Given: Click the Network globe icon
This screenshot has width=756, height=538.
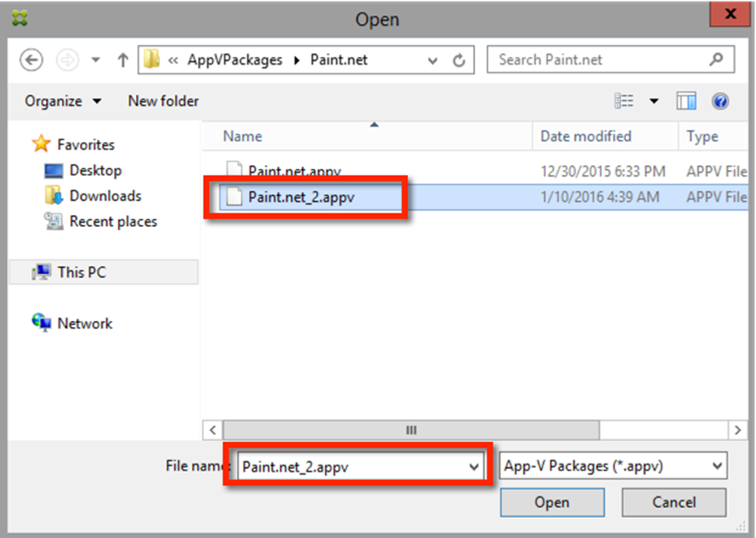Looking at the screenshot, I should 42,323.
